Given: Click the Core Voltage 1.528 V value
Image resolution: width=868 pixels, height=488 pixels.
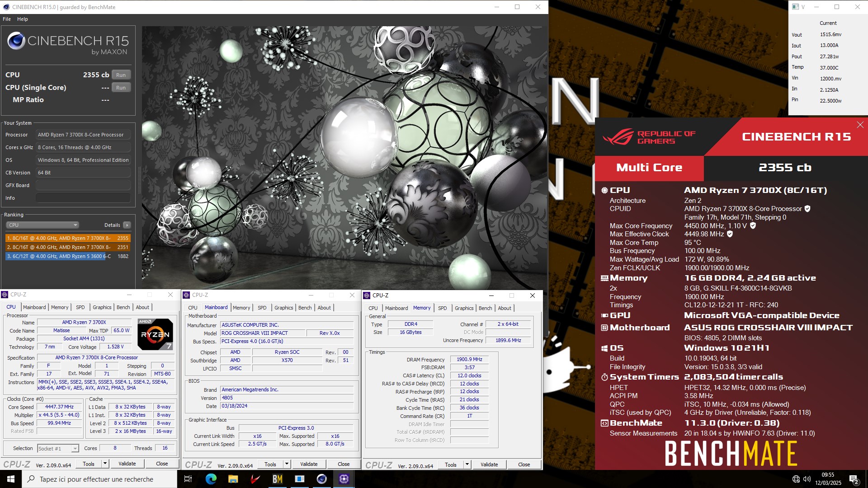Looking at the screenshot, I should [115, 347].
